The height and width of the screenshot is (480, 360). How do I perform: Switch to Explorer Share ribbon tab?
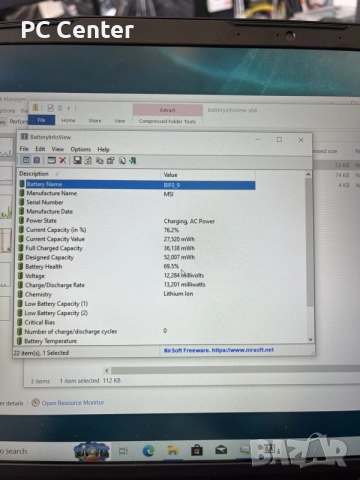[95, 121]
